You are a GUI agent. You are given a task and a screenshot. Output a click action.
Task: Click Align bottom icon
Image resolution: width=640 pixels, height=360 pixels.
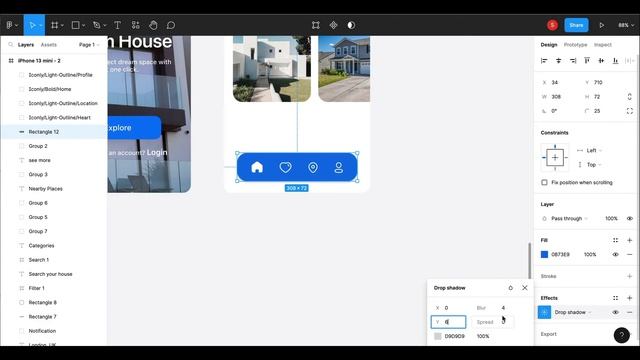pos(616,61)
